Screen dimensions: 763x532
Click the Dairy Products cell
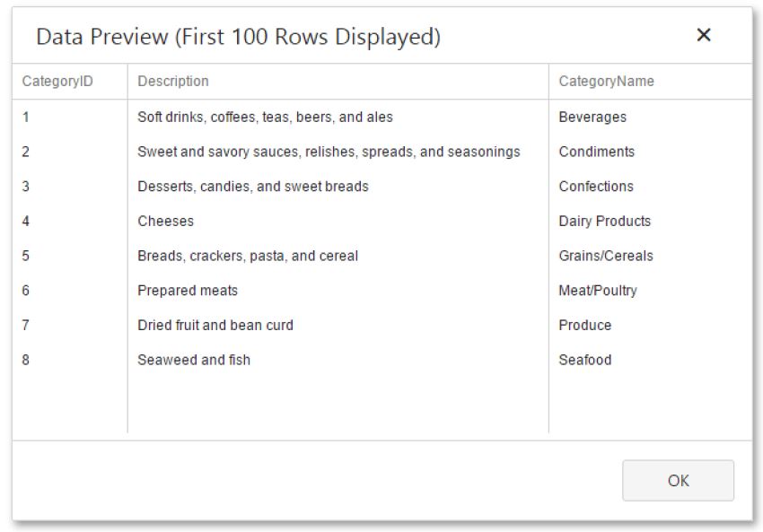pyautogui.click(x=604, y=222)
